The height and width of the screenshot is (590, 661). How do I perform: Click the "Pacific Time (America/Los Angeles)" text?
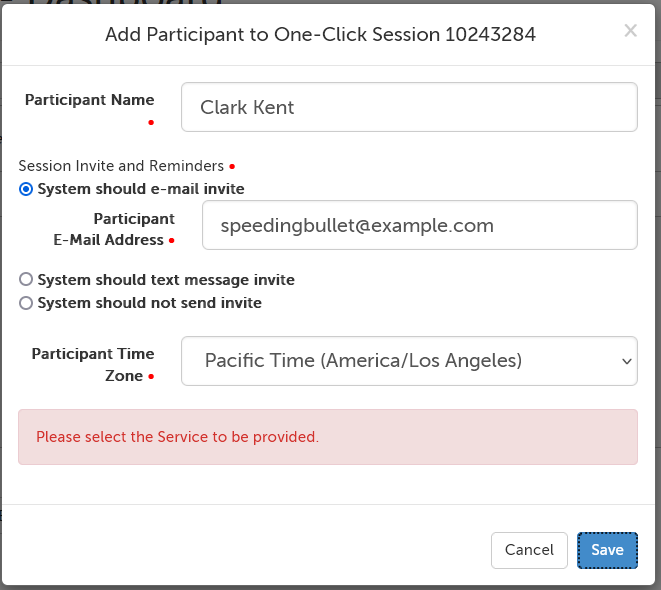(363, 361)
